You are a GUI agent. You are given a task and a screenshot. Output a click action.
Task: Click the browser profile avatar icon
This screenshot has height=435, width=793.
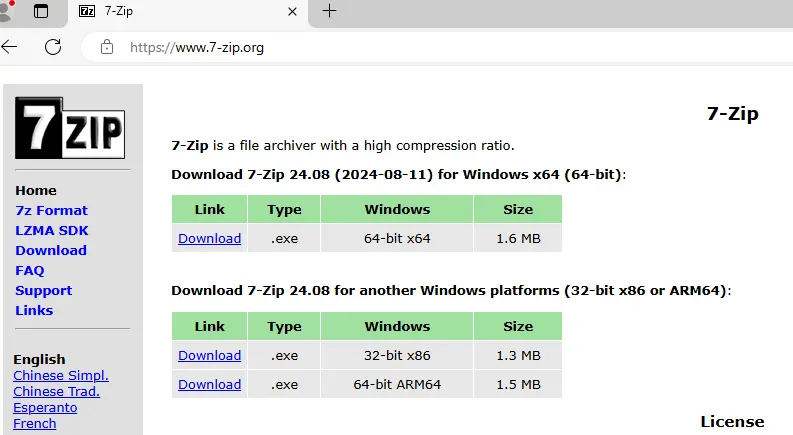6,11
